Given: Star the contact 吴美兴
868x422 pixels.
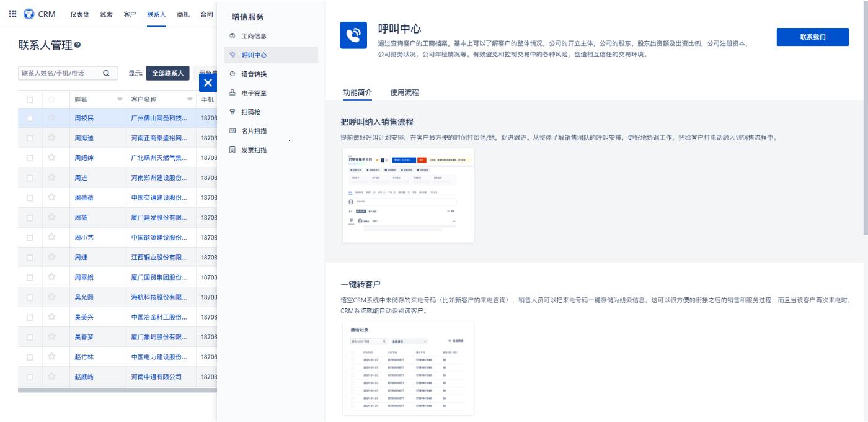Looking at the screenshot, I should tap(52, 316).
